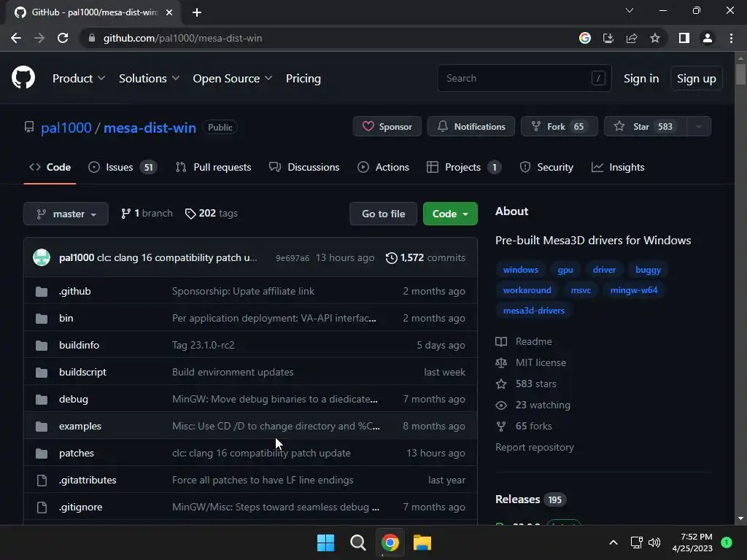Screen dimensions: 747x560
Task: Expand the Product menu
Action: pos(79,79)
